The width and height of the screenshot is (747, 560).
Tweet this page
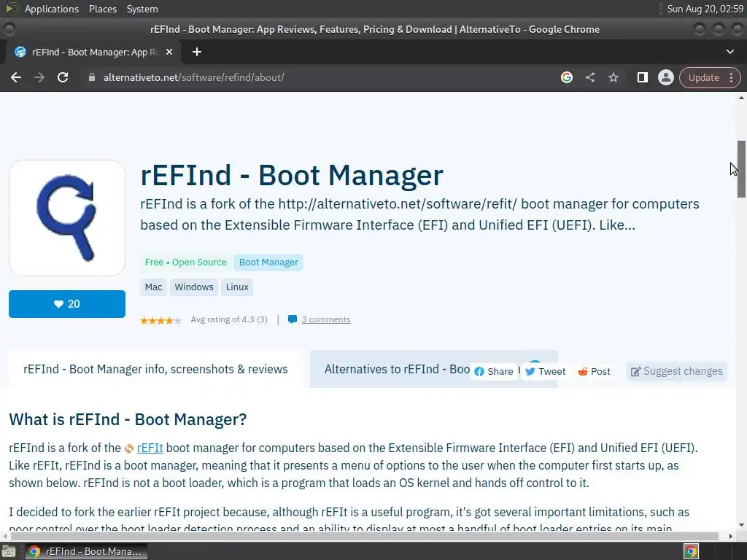[x=546, y=371]
